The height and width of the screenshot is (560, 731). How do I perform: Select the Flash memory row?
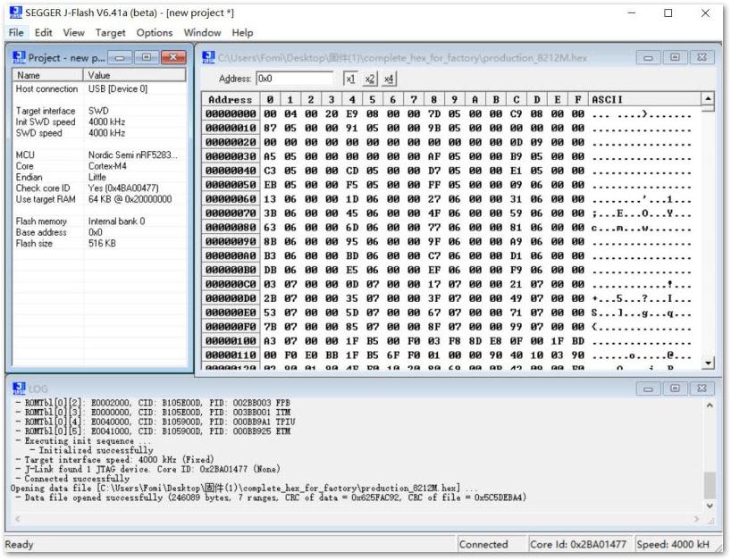99,221
